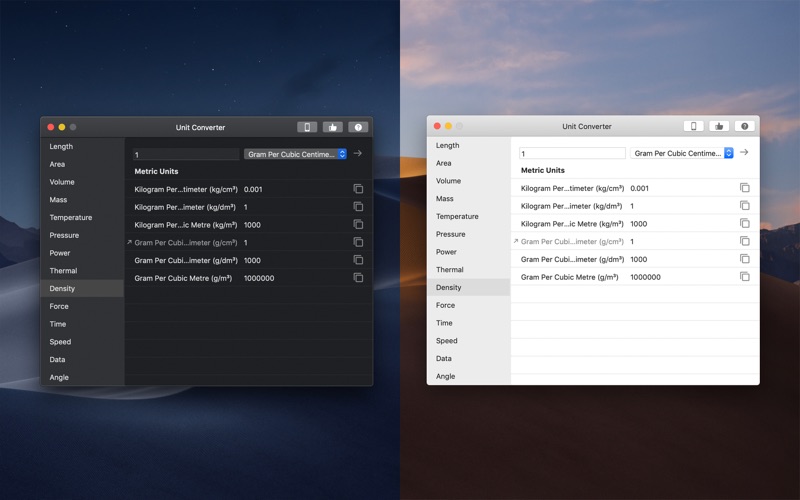Select Data category in light window
The height and width of the screenshot is (500, 800).
pyautogui.click(x=468, y=359)
